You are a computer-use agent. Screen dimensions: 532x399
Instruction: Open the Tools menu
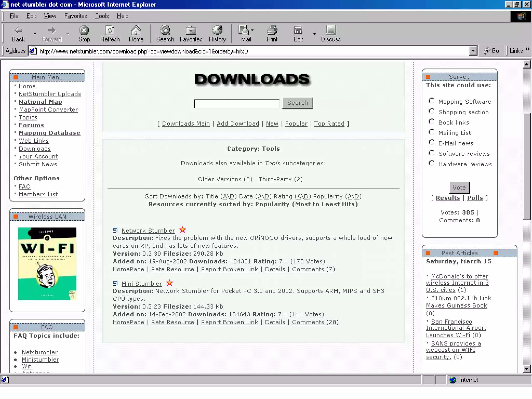102,16
